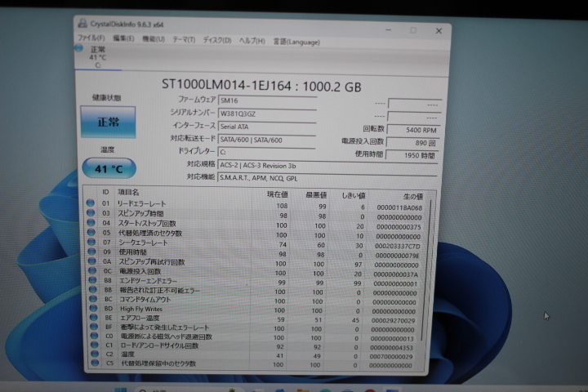The height and width of the screenshot is (392, 588).
Task: Click the 対応規格 field ACS-2 | ACS-3 Revision 3b
Action: click(x=327, y=166)
